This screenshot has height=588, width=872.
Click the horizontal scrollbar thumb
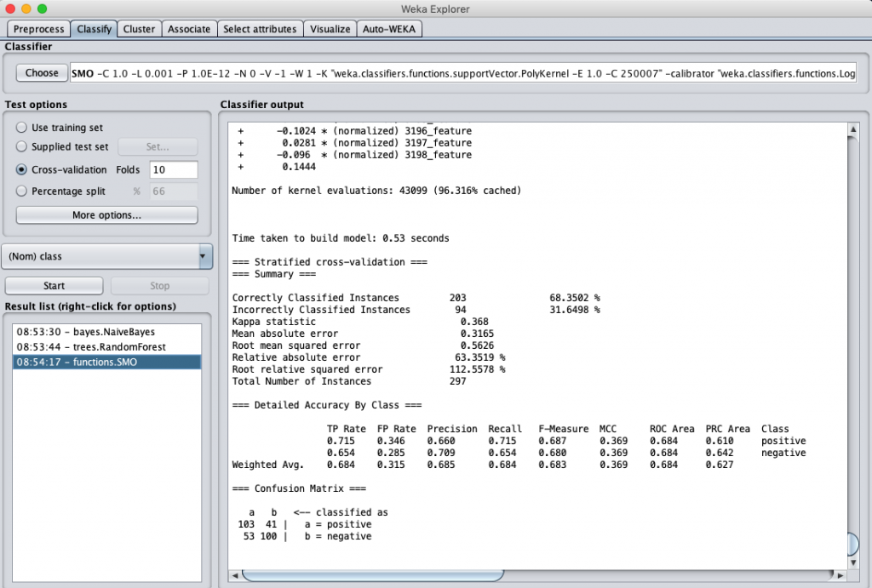tap(373, 575)
